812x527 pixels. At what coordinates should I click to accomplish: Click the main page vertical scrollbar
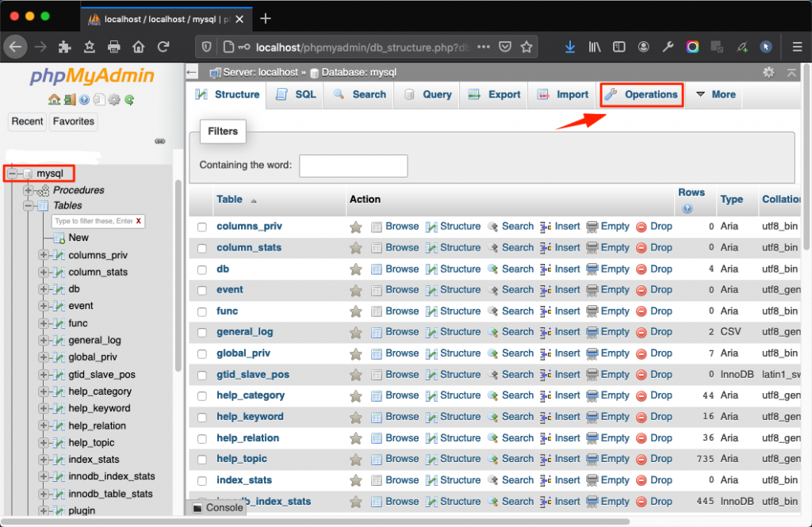[x=806, y=155]
